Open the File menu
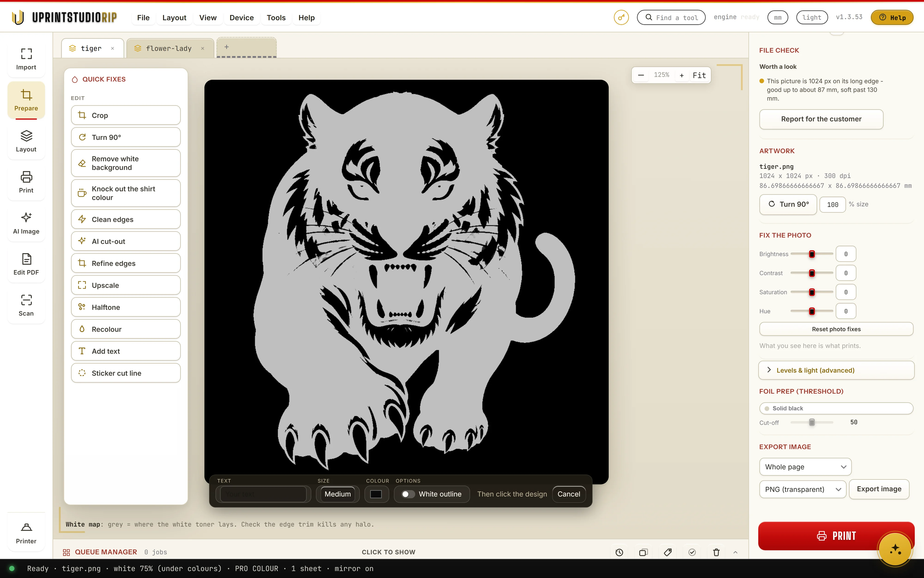The width and height of the screenshot is (924, 578). click(143, 18)
